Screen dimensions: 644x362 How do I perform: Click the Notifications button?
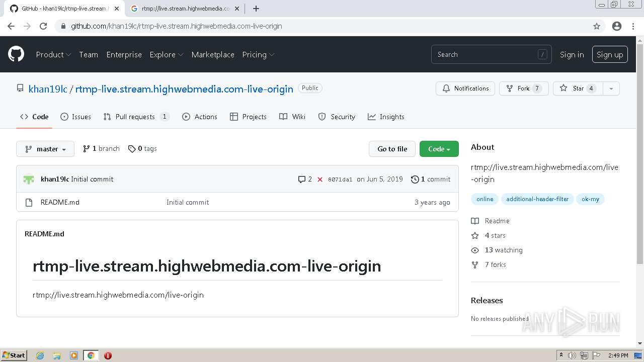pos(465,88)
